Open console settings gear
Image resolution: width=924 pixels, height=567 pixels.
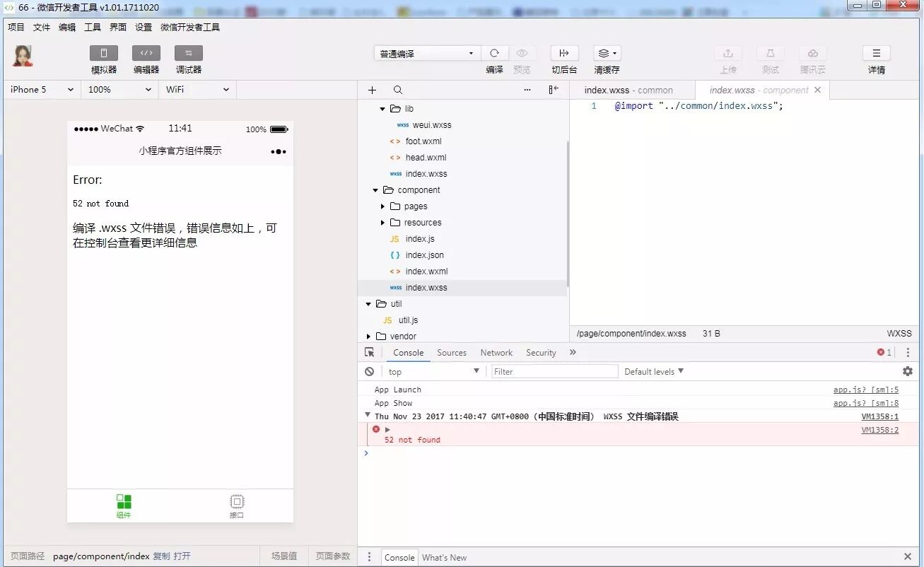point(908,371)
